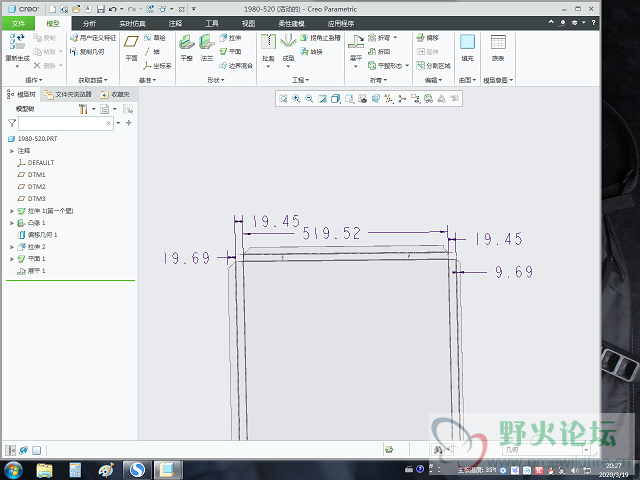Select 坐标系 (Coordinate System) tool
This screenshot has width=640, height=480.
pos(157,66)
